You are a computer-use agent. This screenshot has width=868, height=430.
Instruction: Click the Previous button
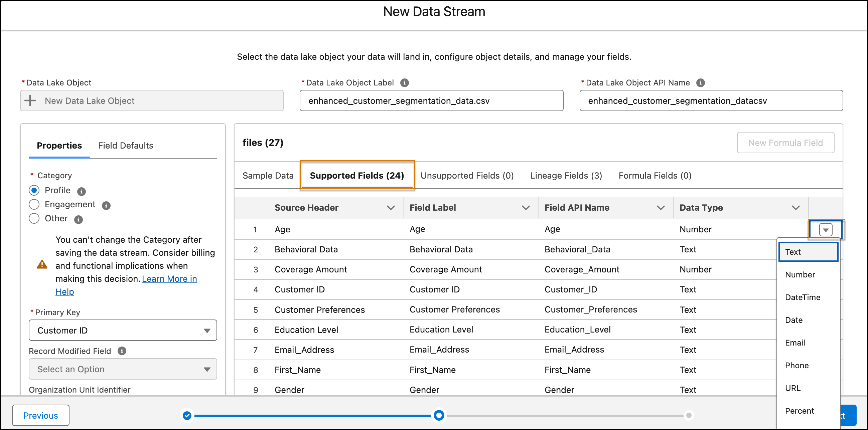click(x=41, y=416)
